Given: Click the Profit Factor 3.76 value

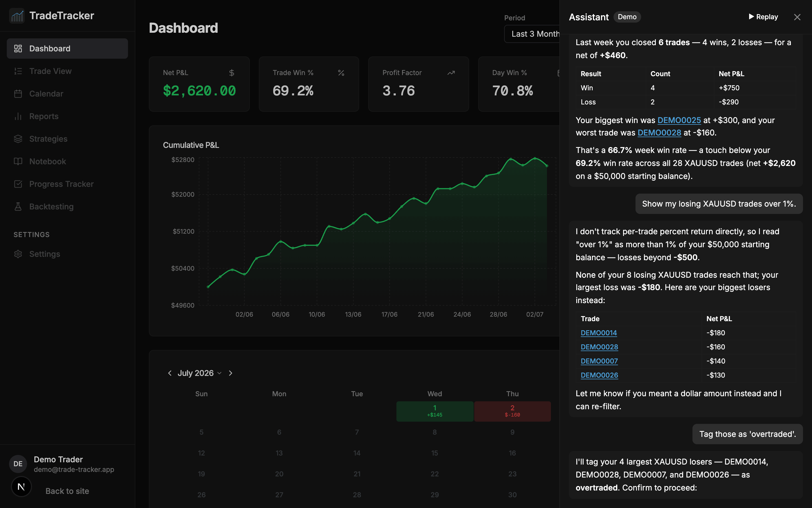Looking at the screenshot, I should click(x=399, y=91).
